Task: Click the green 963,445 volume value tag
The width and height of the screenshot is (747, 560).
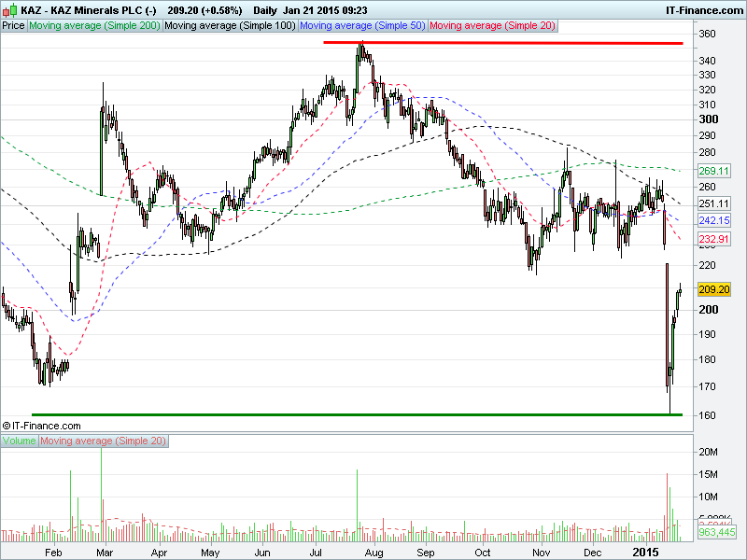Action: tap(713, 531)
